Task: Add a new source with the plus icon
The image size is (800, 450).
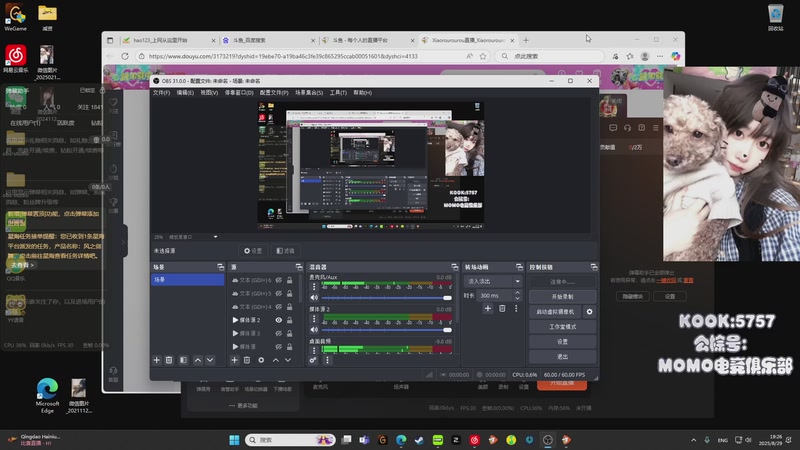Action: tap(234, 360)
